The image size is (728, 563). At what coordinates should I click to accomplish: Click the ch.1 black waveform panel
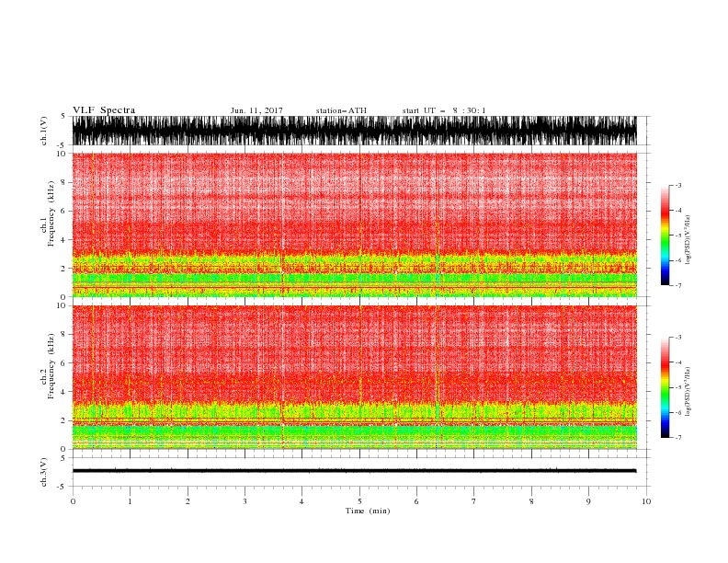[354, 131]
